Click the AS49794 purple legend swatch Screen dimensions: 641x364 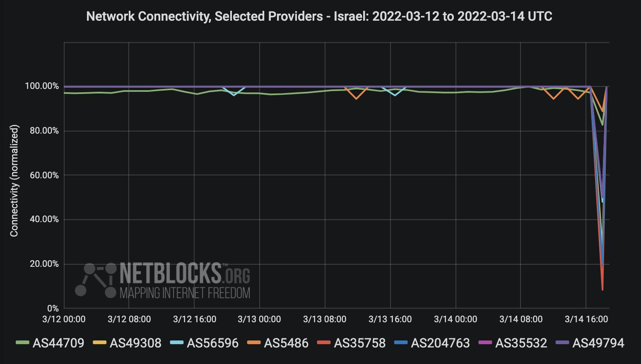[562, 343]
